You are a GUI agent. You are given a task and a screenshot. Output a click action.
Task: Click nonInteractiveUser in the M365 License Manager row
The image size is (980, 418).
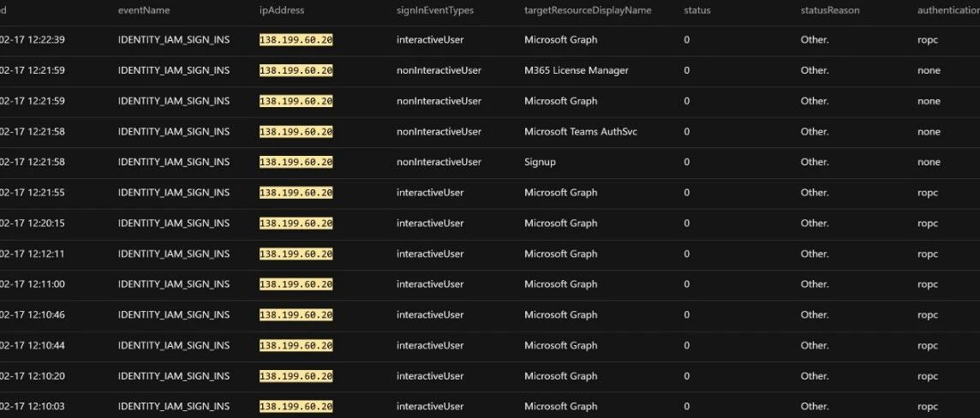point(439,70)
